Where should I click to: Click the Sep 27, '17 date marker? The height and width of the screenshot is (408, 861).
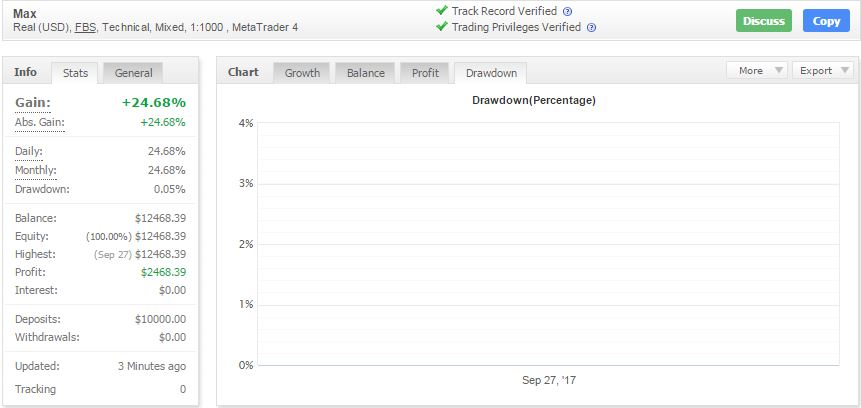tap(549, 380)
